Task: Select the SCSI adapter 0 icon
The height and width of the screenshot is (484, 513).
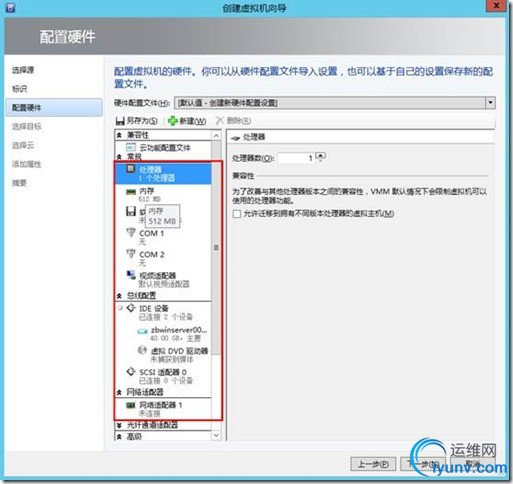Action: (131, 372)
